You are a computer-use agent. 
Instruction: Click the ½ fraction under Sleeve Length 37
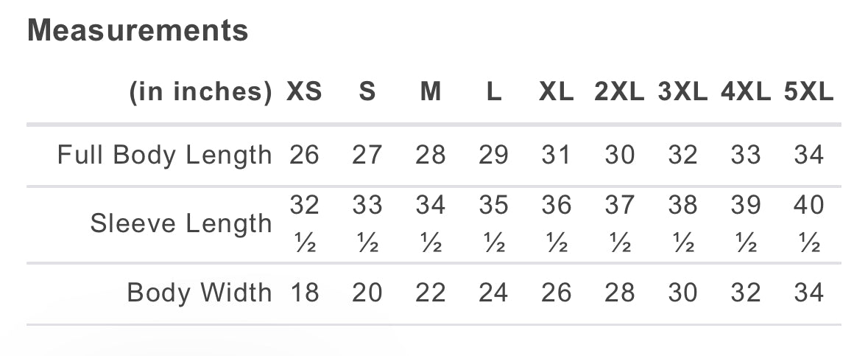coord(620,242)
